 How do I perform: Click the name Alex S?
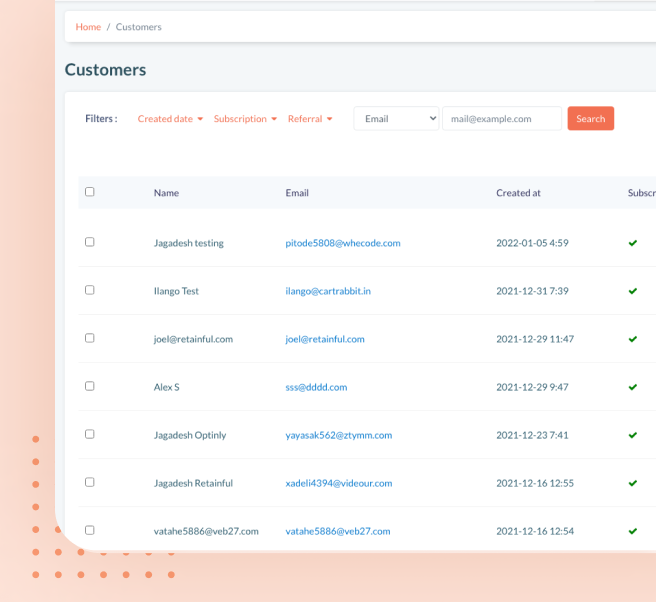[x=167, y=387]
